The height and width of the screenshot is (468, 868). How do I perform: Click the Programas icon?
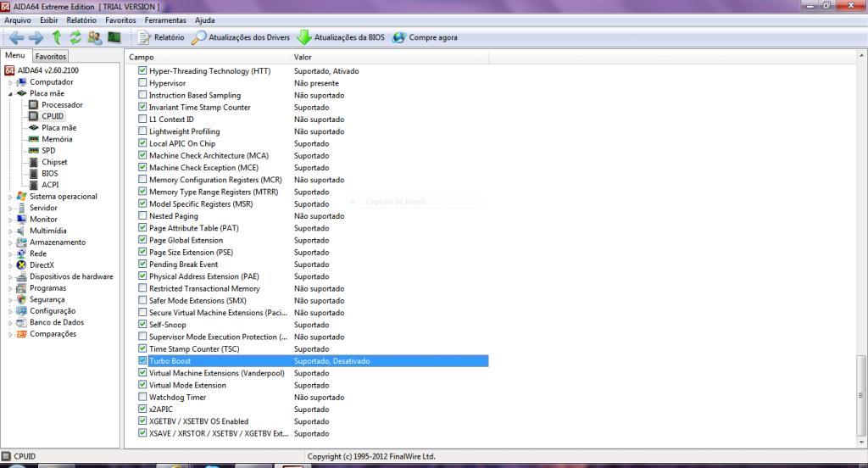click(x=21, y=288)
